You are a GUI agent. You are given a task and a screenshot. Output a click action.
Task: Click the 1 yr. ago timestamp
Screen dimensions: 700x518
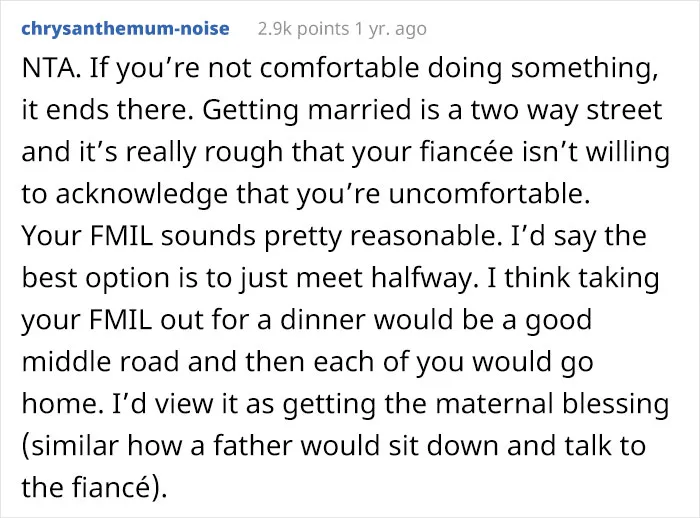[391, 29]
